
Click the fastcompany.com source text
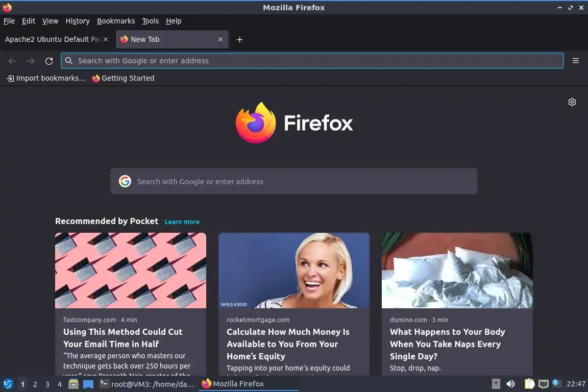click(89, 320)
